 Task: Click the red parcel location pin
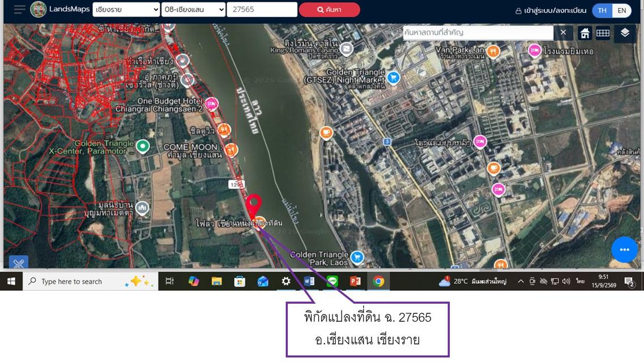[254, 205]
